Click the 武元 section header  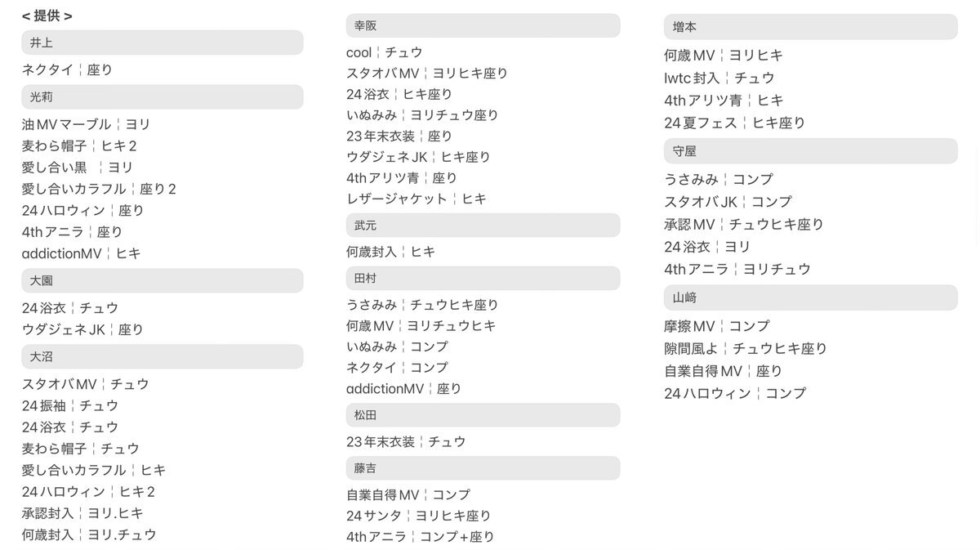click(x=483, y=225)
